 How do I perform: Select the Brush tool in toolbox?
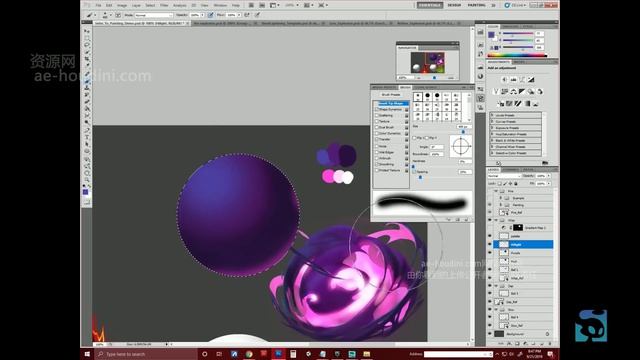87,81
